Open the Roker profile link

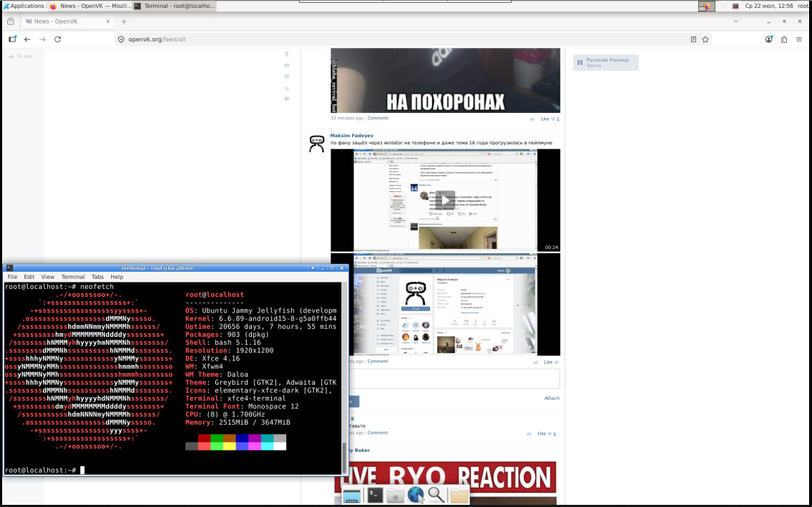(359, 451)
